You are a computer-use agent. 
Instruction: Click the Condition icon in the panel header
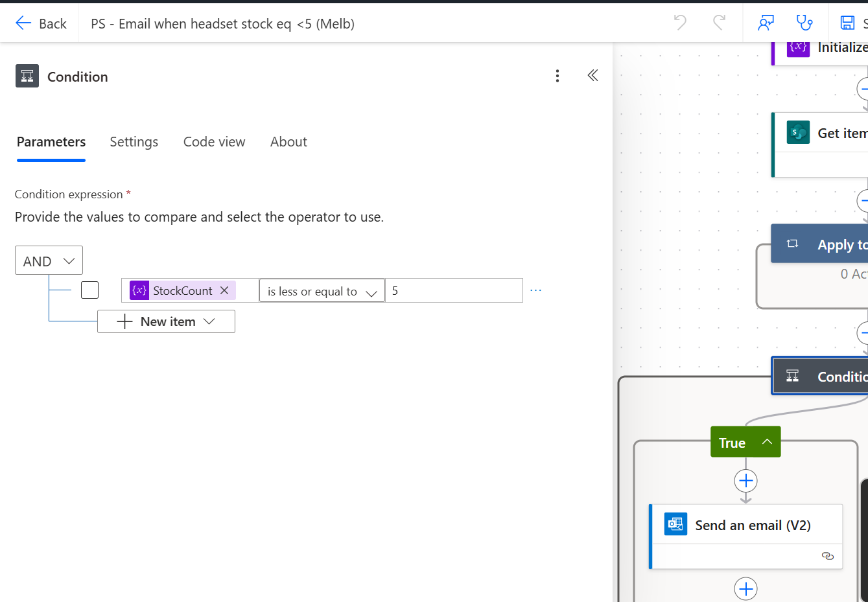tap(27, 76)
